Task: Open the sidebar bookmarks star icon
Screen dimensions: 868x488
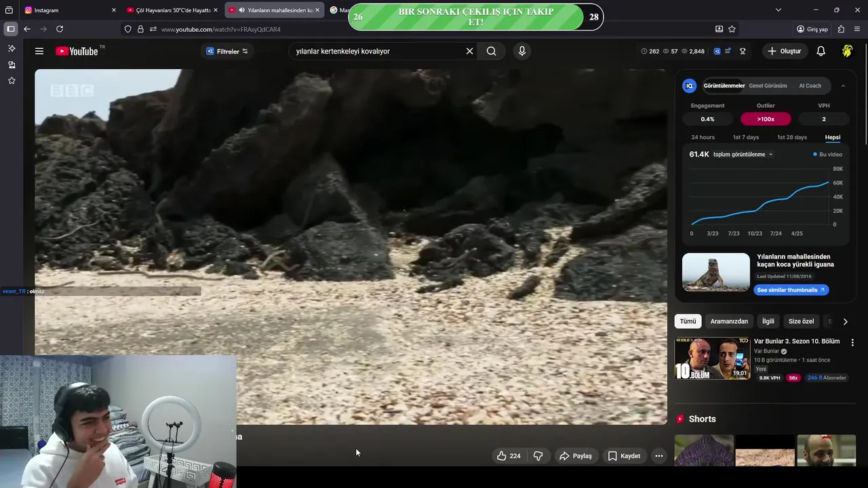Action: click(12, 81)
